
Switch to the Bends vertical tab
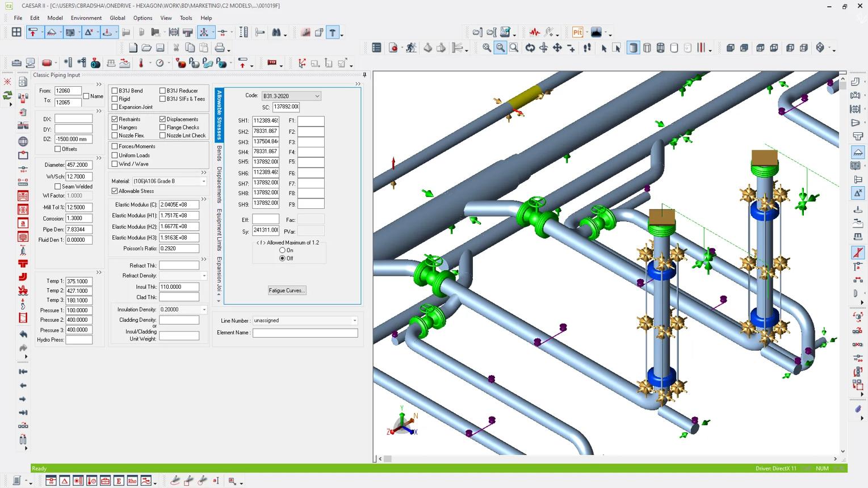click(x=219, y=153)
